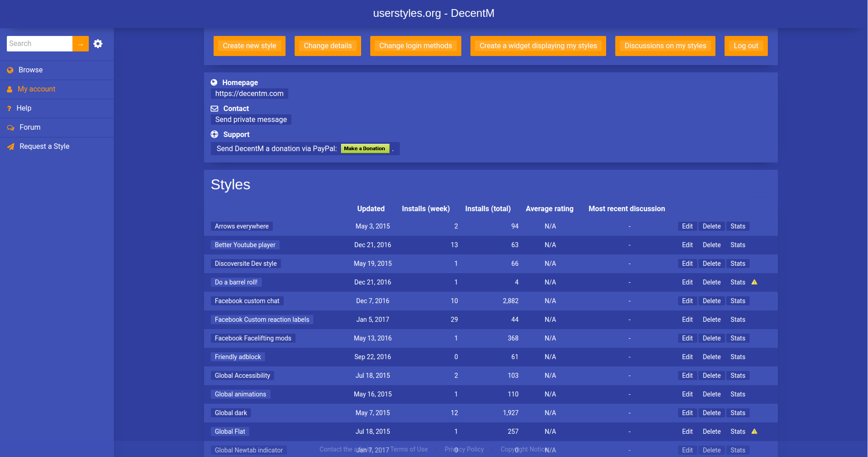The image size is (868, 457).
Task: Open Edit for Facebook custom chat
Action: [687, 301]
